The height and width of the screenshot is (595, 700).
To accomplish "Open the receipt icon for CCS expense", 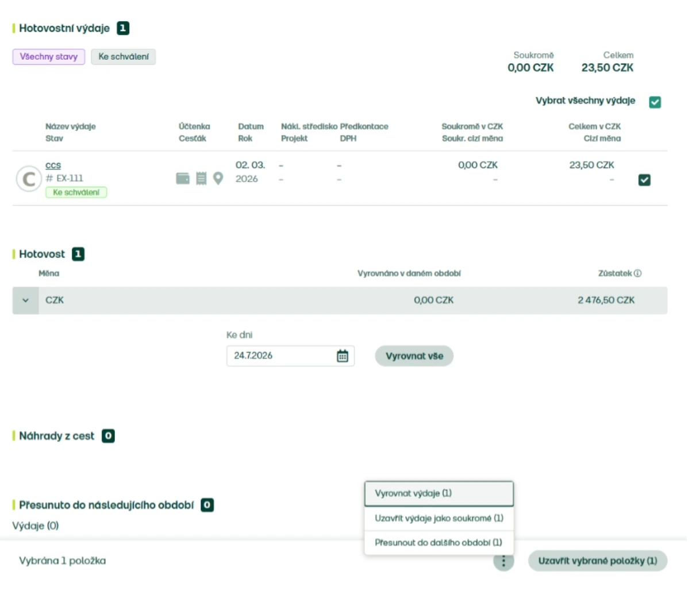I will (201, 179).
